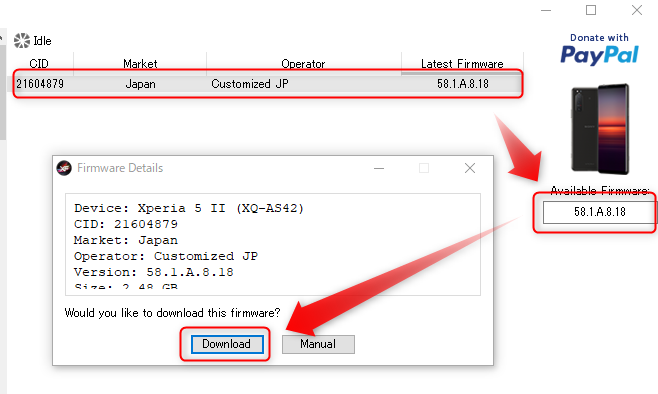
Task: Sort by Latest Firmware column header
Action: point(462,64)
